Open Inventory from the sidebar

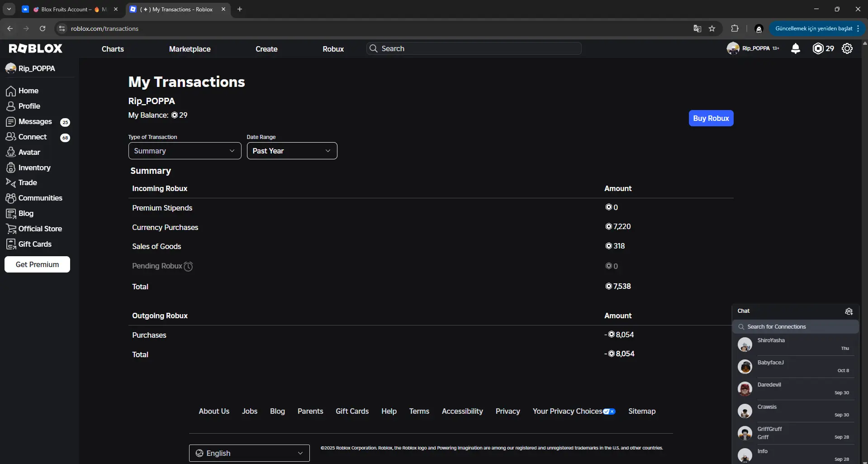(x=34, y=167)
